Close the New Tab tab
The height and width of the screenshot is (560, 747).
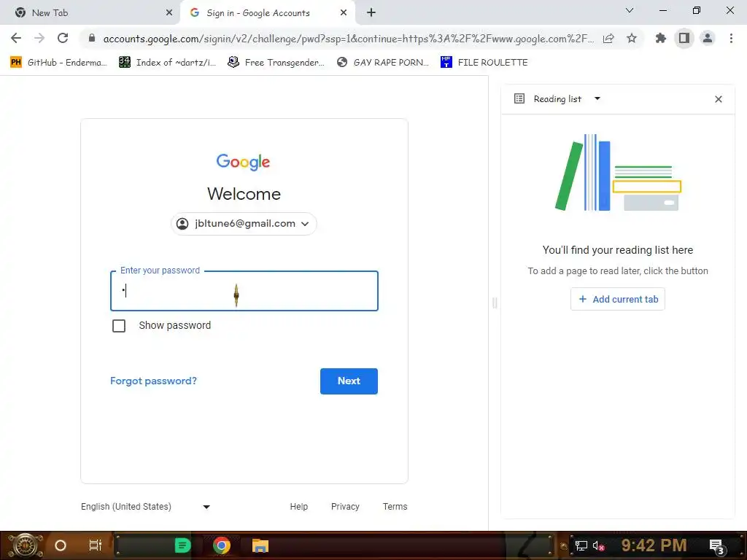(x=169, y=13)
